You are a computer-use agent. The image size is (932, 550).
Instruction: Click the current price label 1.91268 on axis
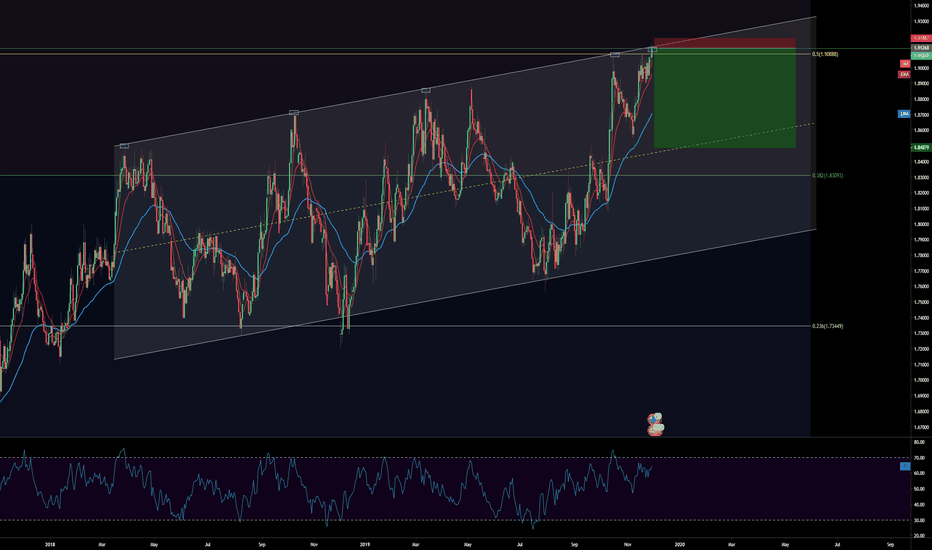[x=919, y=48]
